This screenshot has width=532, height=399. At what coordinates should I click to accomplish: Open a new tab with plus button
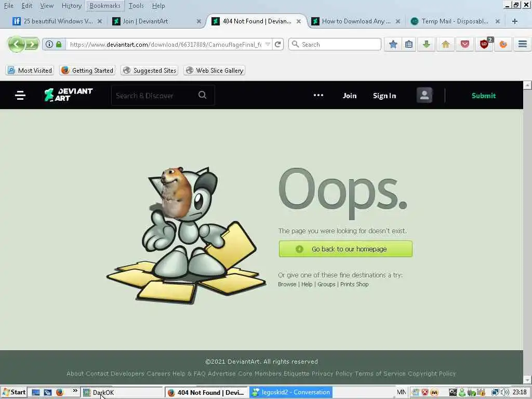pyautogui.click(x=515, y=21)
